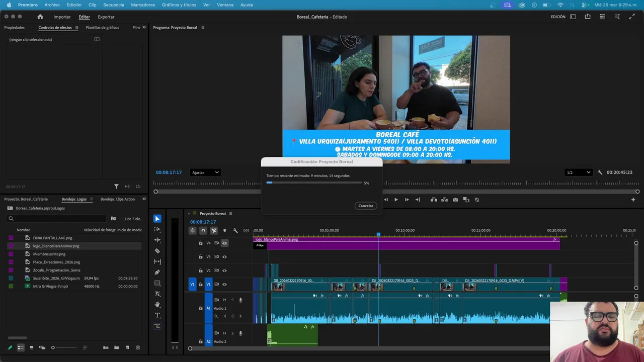Click the find-in-bin icon beside search
644x362 pixels.
click(x=113, y=219)
